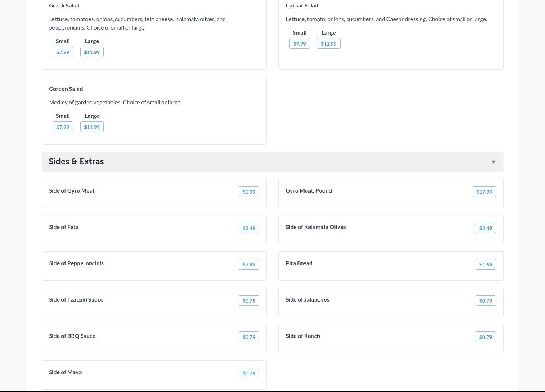Pick Garden Salad large $11.99 price
545x392 pixels.
92,127
